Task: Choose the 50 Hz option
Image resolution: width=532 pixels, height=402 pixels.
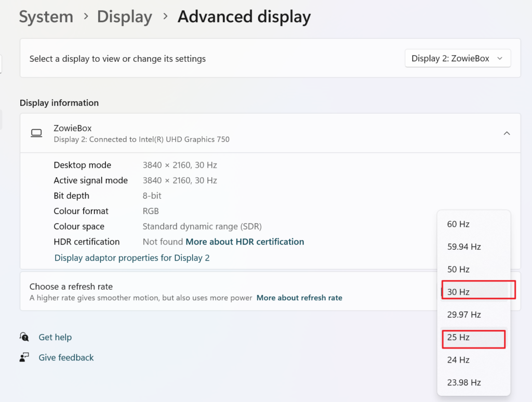Action: [458, 270]
